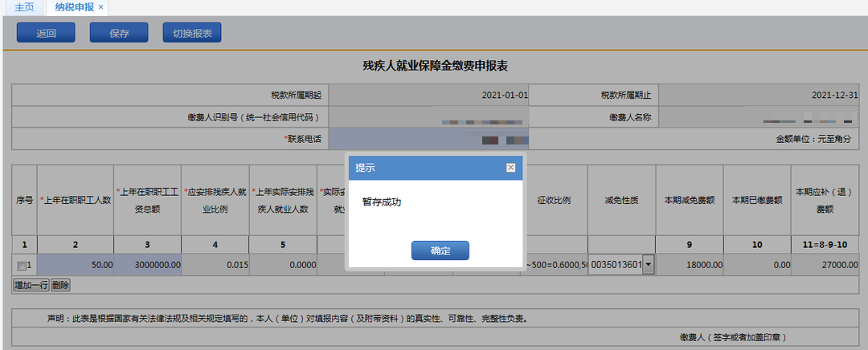Click the 删除 button
This screenshot has width=868, height=350.
(x=60, y=285)
